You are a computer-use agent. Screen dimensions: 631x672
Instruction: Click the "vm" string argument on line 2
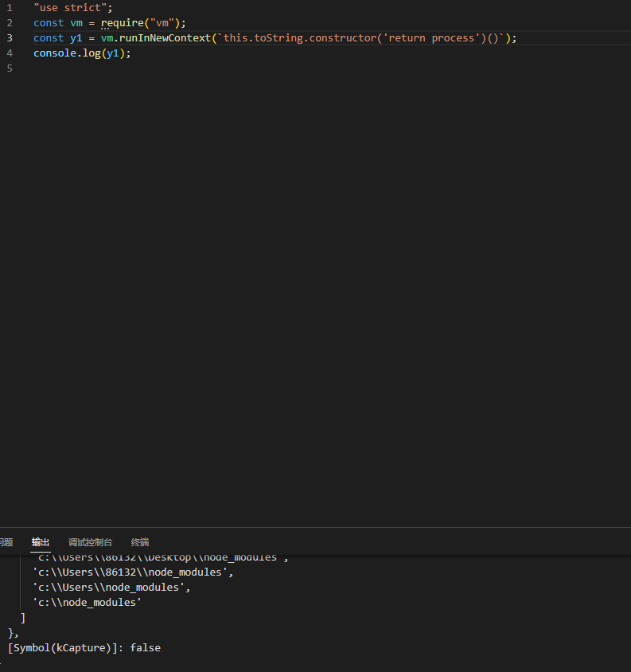(162, 23)
